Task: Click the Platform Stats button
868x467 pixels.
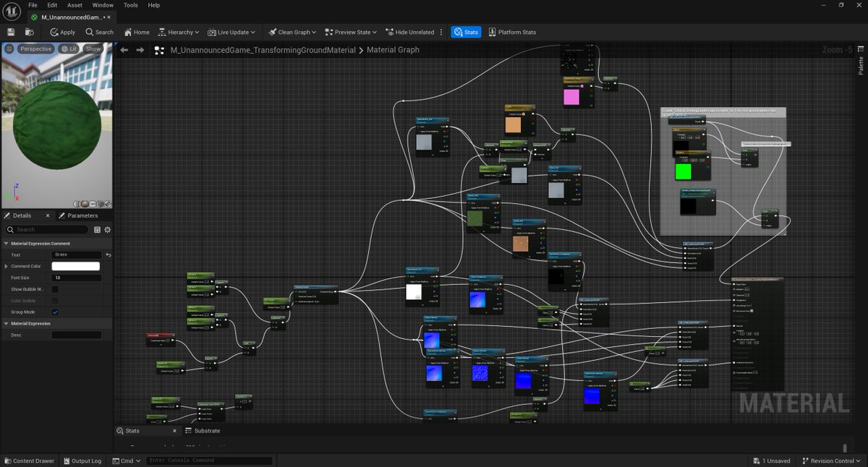Action: pos(512,32)
